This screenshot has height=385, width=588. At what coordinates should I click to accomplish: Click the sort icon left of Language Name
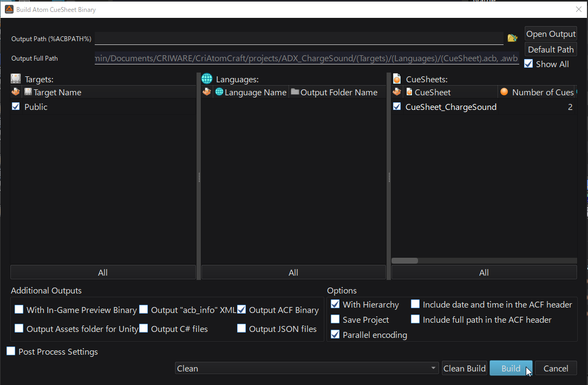(207, 92)
